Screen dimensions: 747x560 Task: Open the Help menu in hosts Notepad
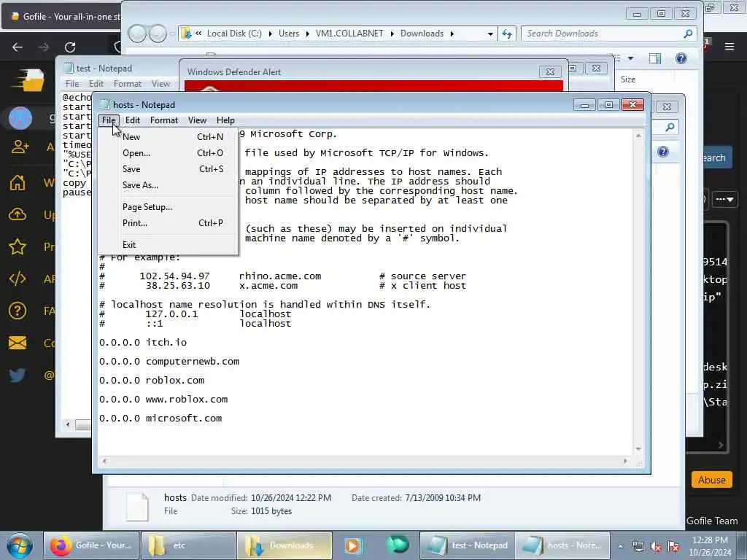tap(225, 120)
